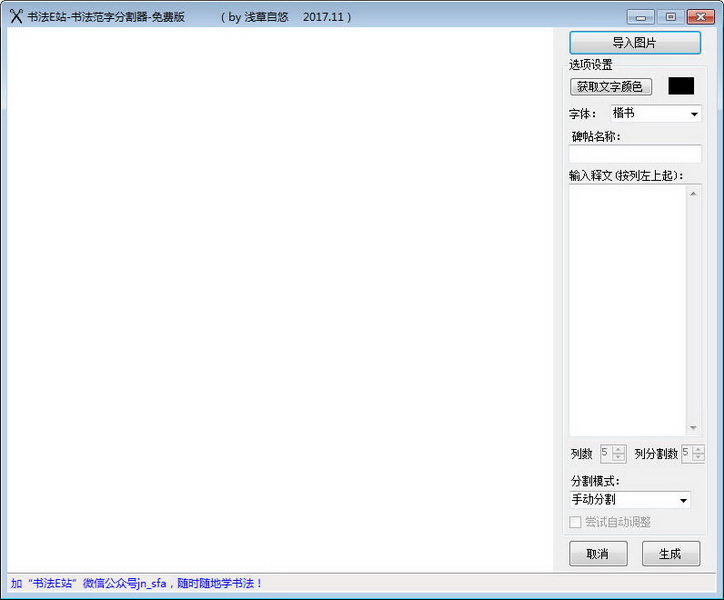Click the 列数 value field
724x600 pixels.
[606, 453]
